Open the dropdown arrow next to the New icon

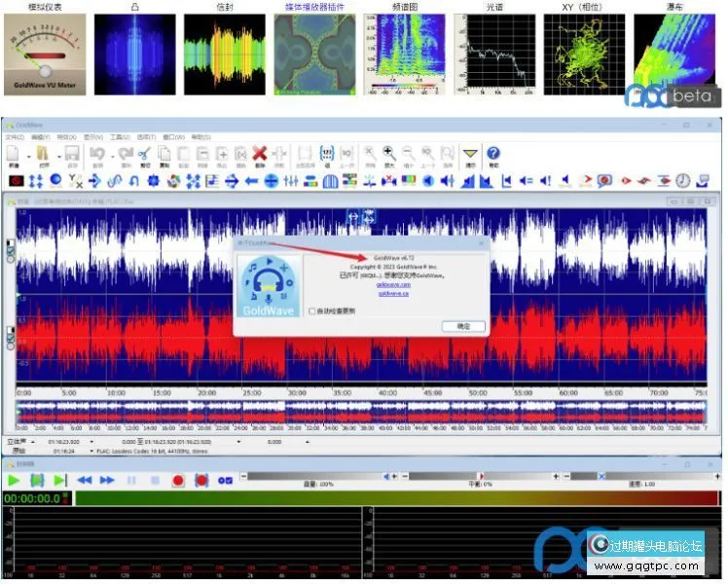click(26, 156)
